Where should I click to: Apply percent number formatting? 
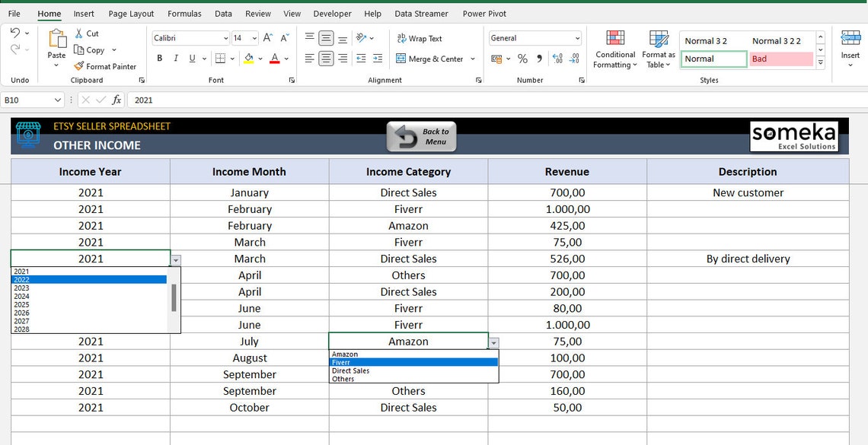coord(522,58)
